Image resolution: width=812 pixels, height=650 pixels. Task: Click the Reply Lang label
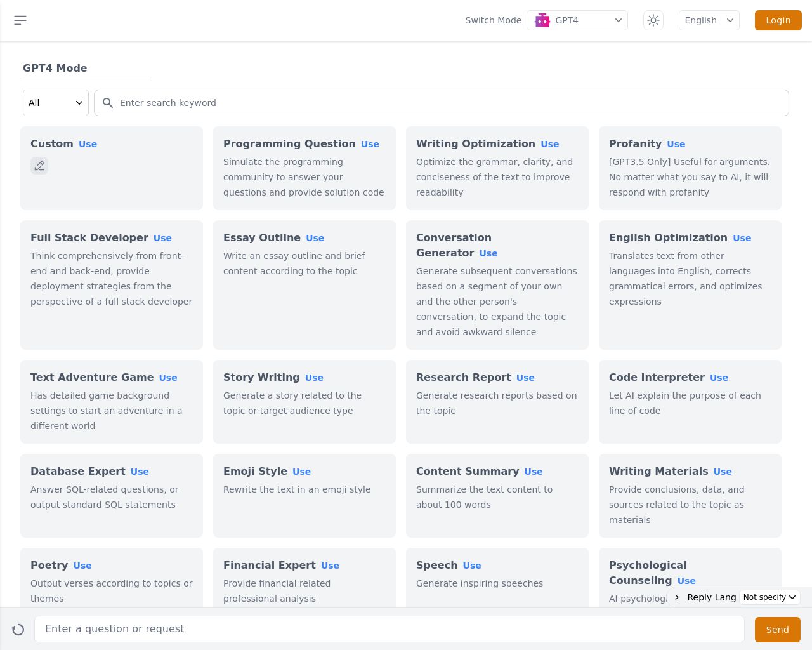click(x=712, y=597)
